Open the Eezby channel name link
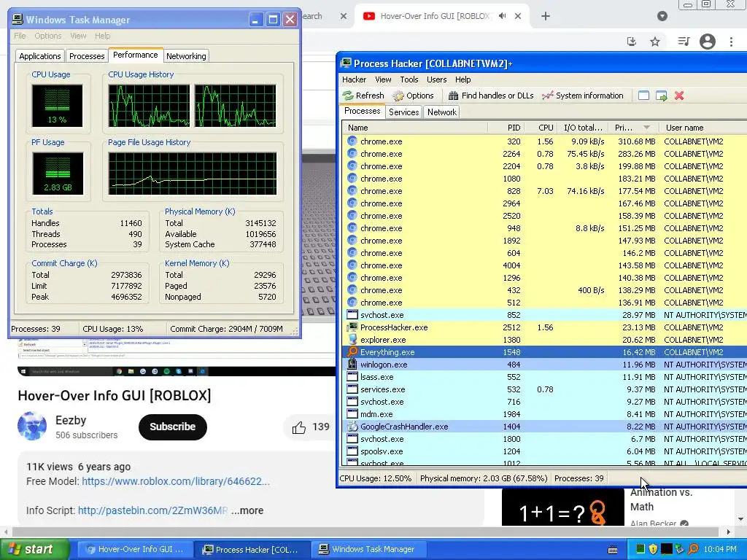Viewport: 747px width, 560px height. [x=71, y=421]
